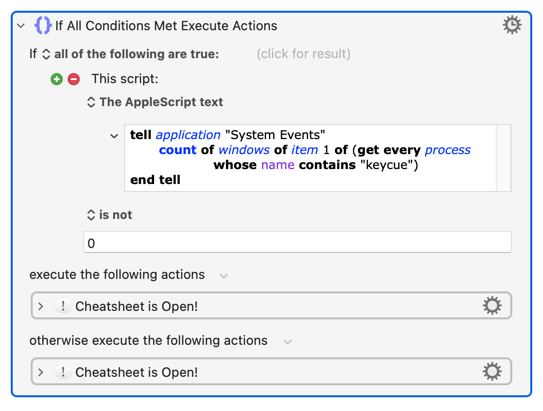The width and height of the screenshot is (543, 411).
Task: Collapse the If All Conditions Met action
Action: coord(21,26)
